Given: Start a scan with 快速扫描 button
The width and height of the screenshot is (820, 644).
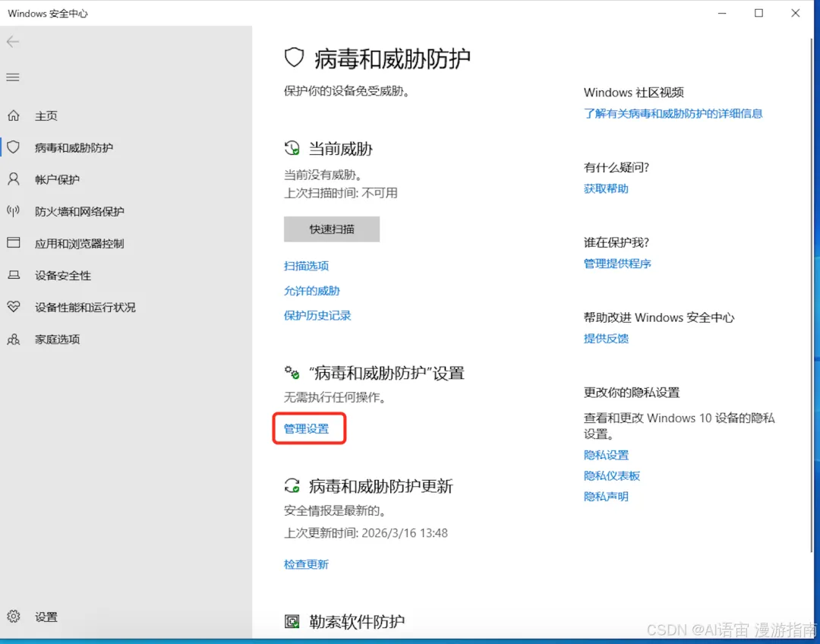Looking at the screenshot, I should pyautogui.click(x=332, y=229).
